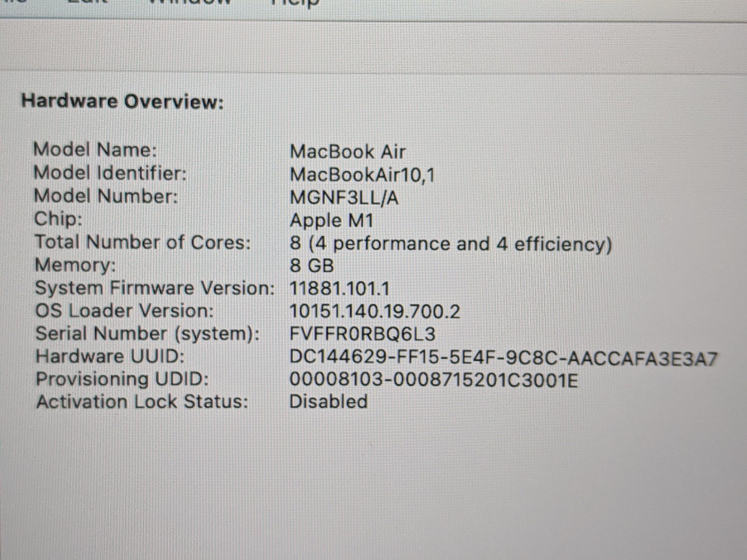Select the "Activation Lock Status:" label
The image size is (747, 560).
click(142, 402)
